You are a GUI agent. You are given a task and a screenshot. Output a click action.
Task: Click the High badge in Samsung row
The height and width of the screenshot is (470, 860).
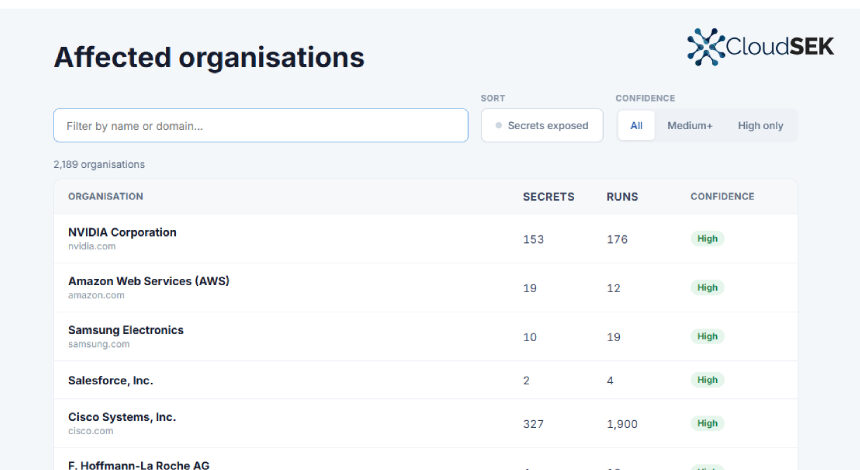point(707,336)
